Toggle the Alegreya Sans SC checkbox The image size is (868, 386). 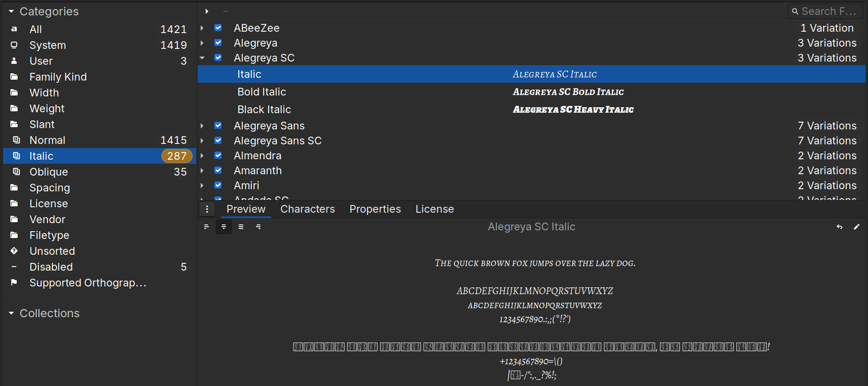coord(218,140)
